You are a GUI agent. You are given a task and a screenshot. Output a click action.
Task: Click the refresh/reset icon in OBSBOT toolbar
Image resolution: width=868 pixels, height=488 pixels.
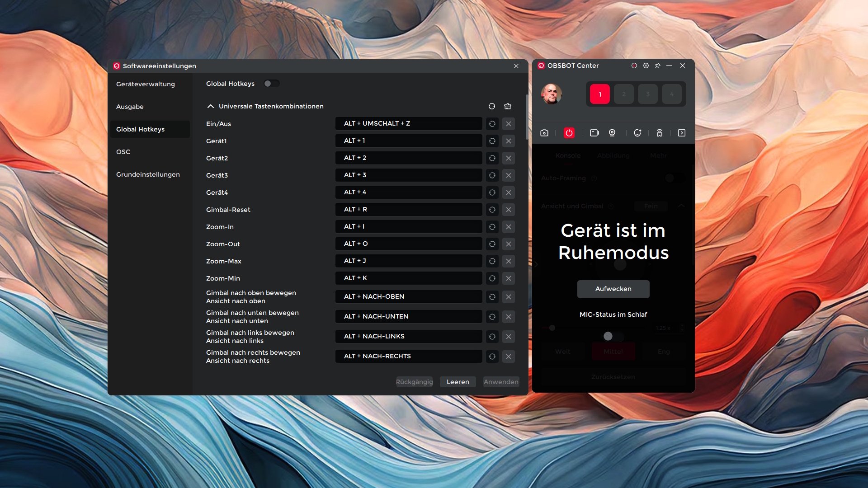click(637, 132)
